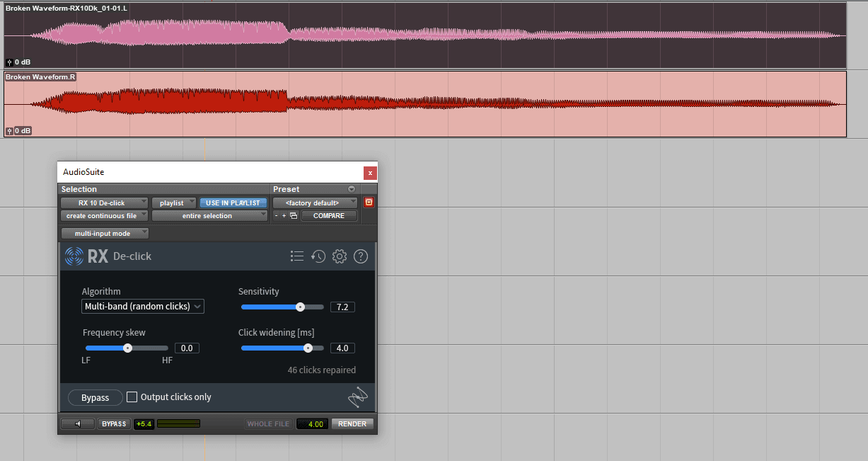Open the RX 10 De-click plug-in selector
Screen dimensions: 868x461
(104, 203)
